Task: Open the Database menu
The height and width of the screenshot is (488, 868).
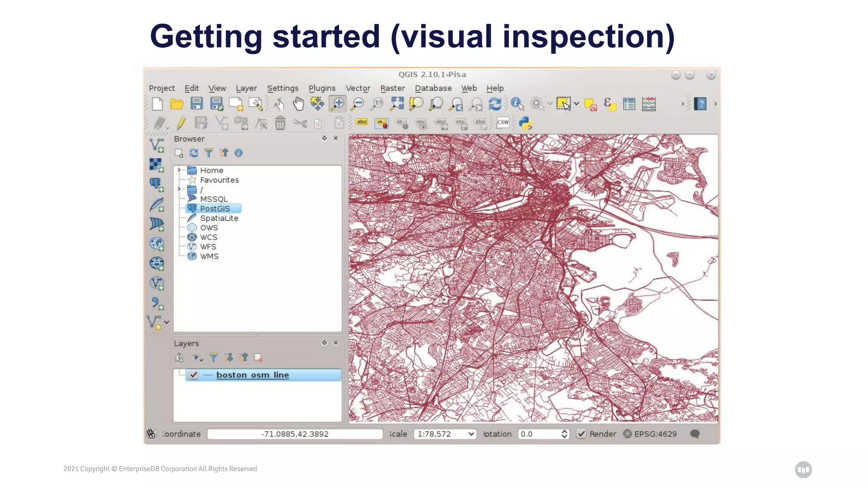Action: [433, 88]
